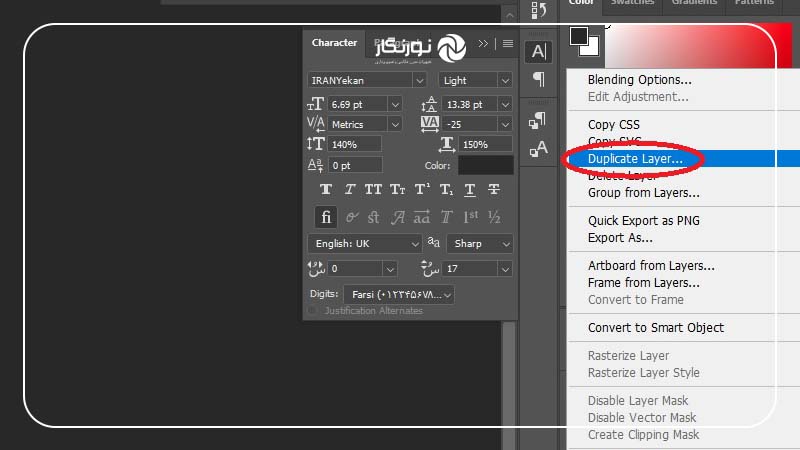The height and width of the screenshot is (450, 800).
Task: Open Arabic kashida 17 dropdown
Action: (505, 269)
